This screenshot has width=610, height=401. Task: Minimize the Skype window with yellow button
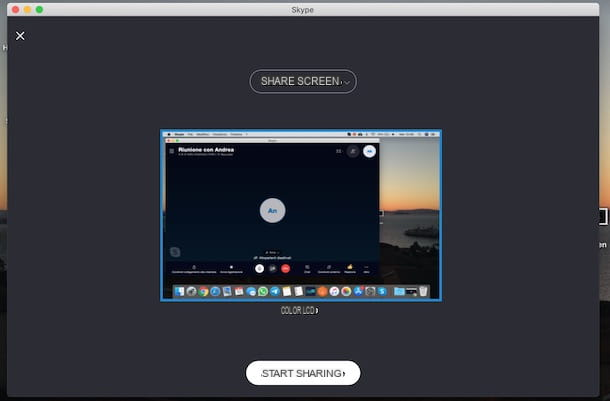tap(27, 9)
